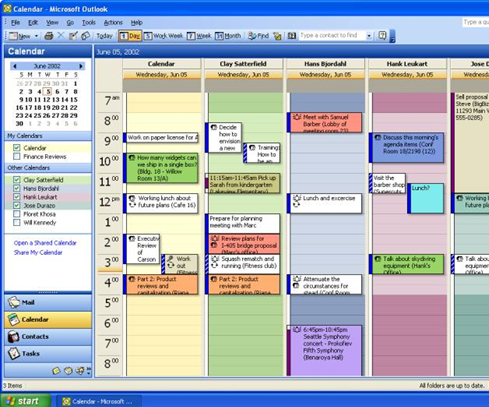Uncheck the Calendar checkbox under My Calendars
This screenshot has width=489, height=407.
[x=17, y=148]
